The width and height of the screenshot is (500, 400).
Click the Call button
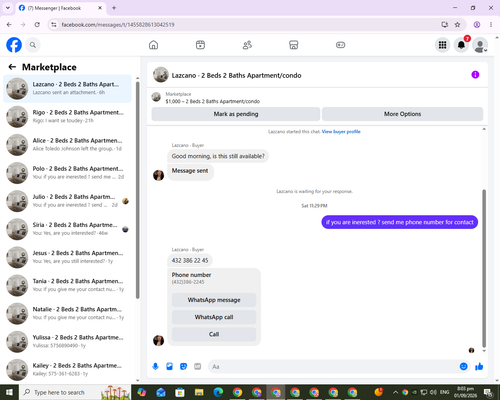(214, 334)
